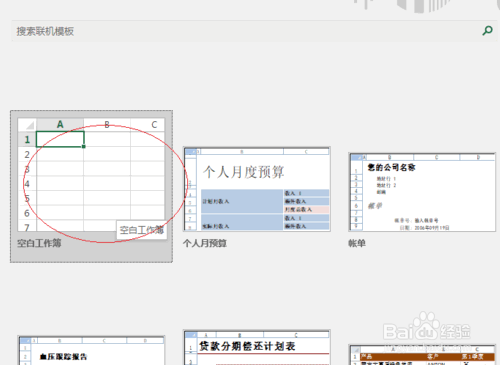The width and height of the screenshot is (500, 365).
Task: Click the 个人月预算 caption text
Action: [x=205, y=243]
